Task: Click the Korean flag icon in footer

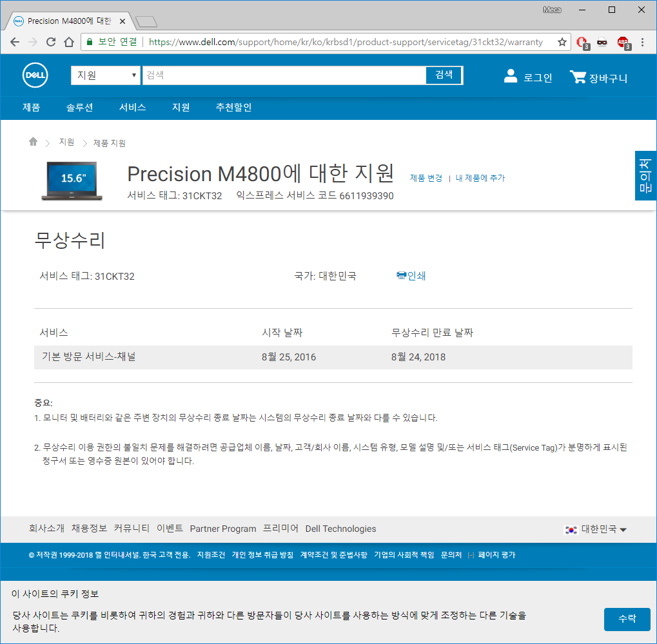Action: coord(571,530)
